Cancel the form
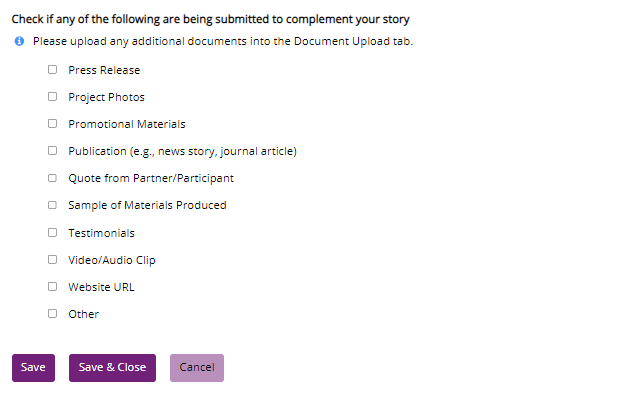 tap(196, 367)
